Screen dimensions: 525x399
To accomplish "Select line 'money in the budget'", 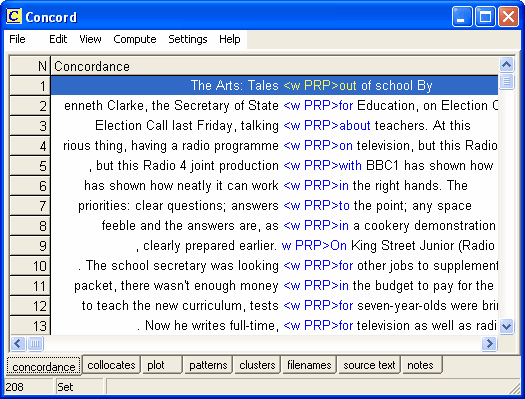I will pyautogui.click(x=274, y=286).
